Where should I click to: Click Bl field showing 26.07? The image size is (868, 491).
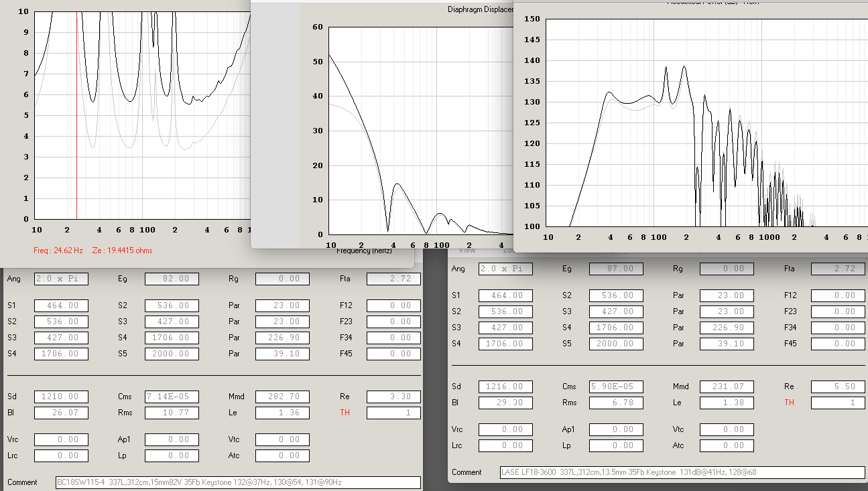(61, 413)
